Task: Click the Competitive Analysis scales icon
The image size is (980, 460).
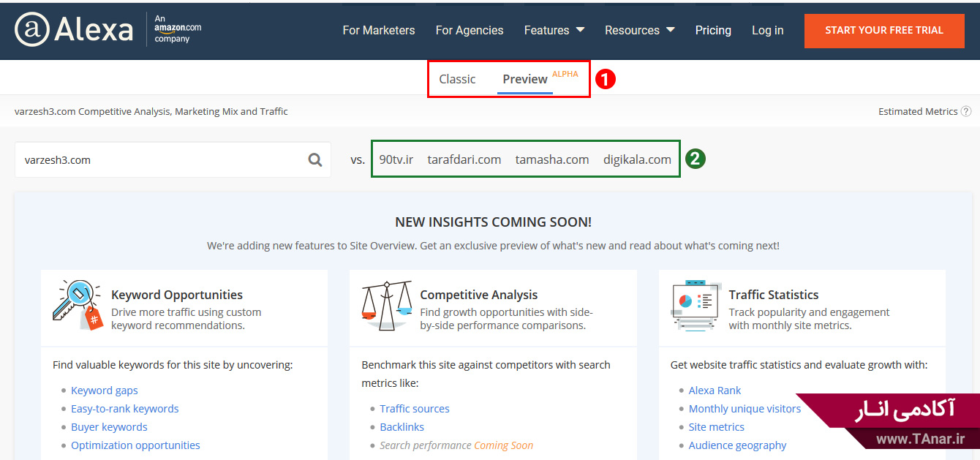Action: [386, 305]
